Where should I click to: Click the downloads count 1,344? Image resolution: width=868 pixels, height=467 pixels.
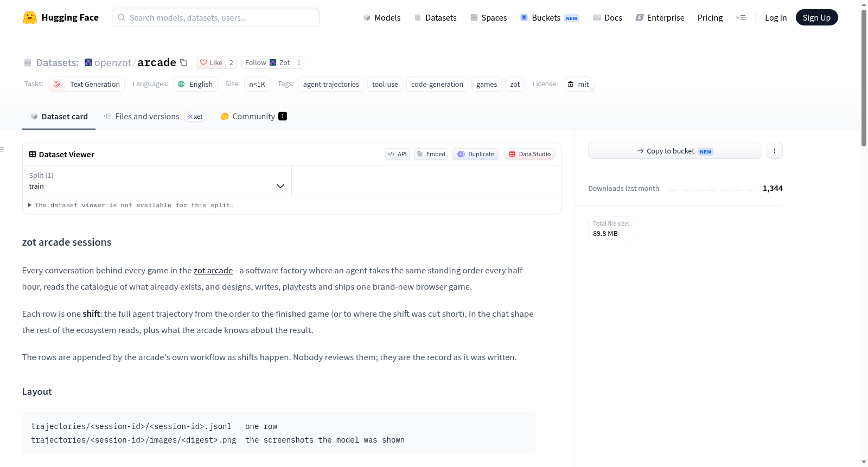tap(773, 188)
